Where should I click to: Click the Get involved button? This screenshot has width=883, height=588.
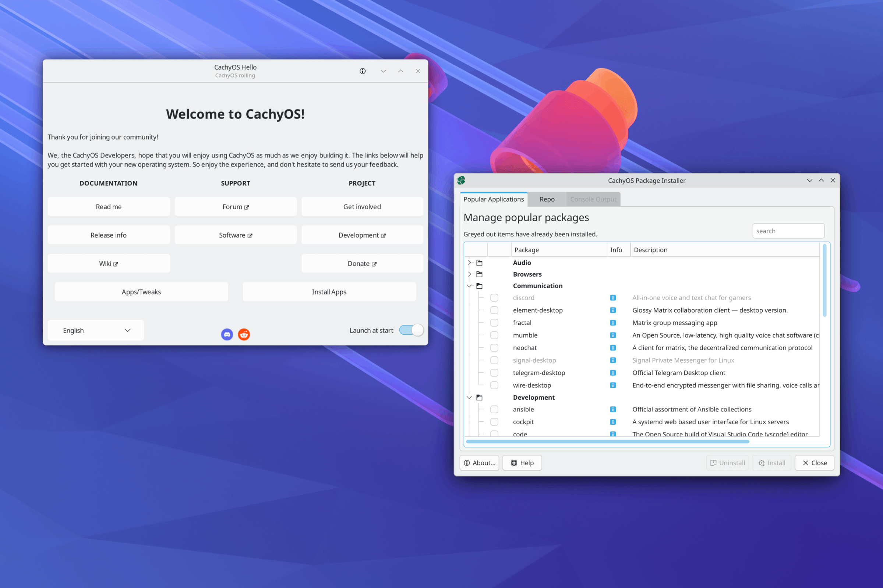tap(362, 206)
